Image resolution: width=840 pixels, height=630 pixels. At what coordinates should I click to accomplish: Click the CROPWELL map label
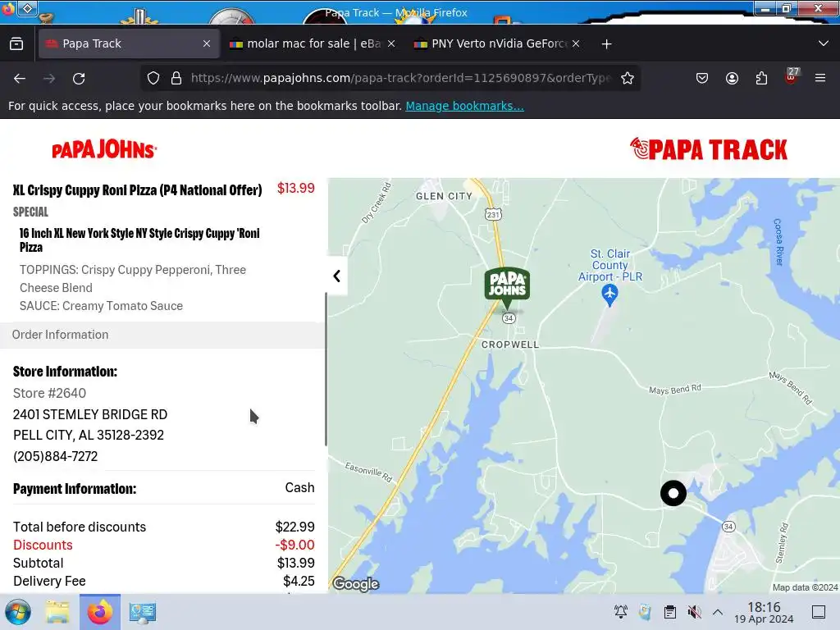click(x=510, y=345)
